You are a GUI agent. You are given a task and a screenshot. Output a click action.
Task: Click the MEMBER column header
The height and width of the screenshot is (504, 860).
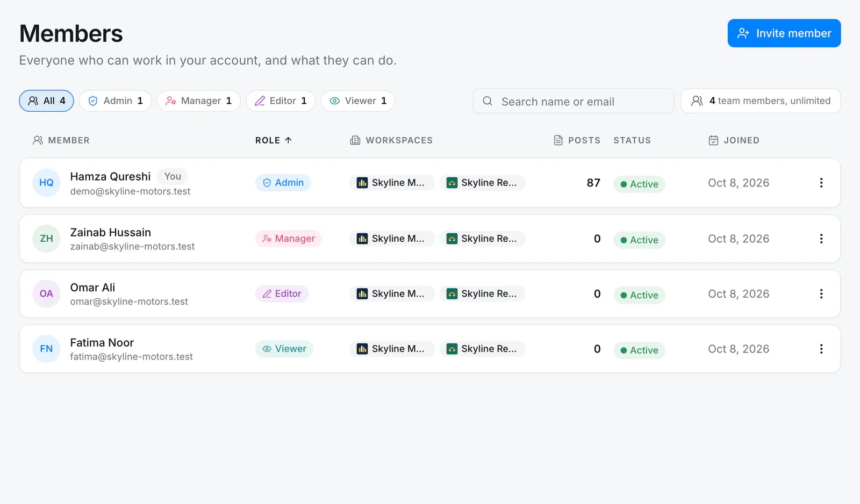(x=61, y=140)
